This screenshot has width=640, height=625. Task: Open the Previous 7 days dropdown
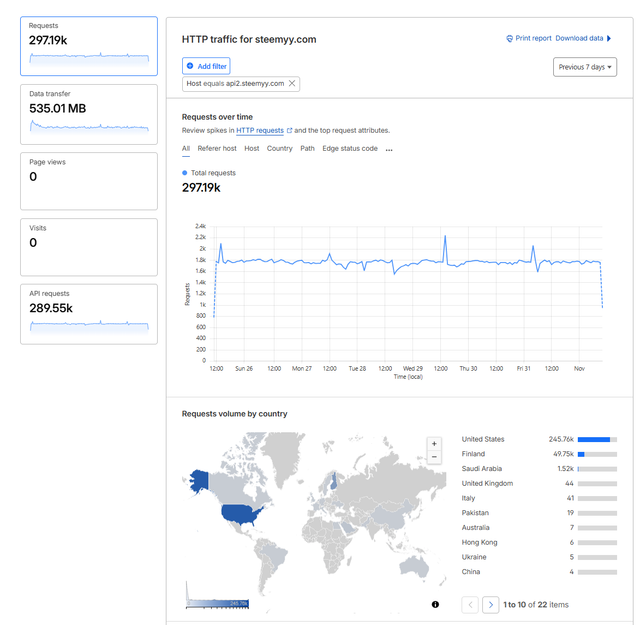coord(584,67)
